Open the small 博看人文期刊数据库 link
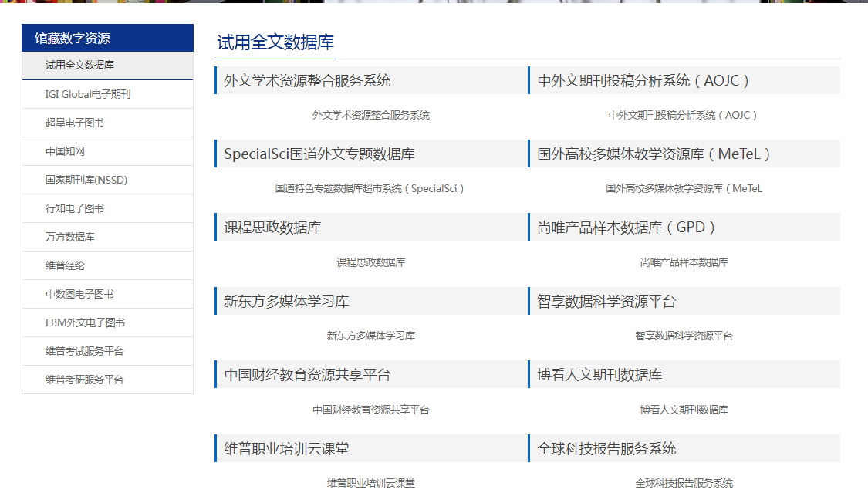Screen dimensions: 868x503 (x=684, y=410)
